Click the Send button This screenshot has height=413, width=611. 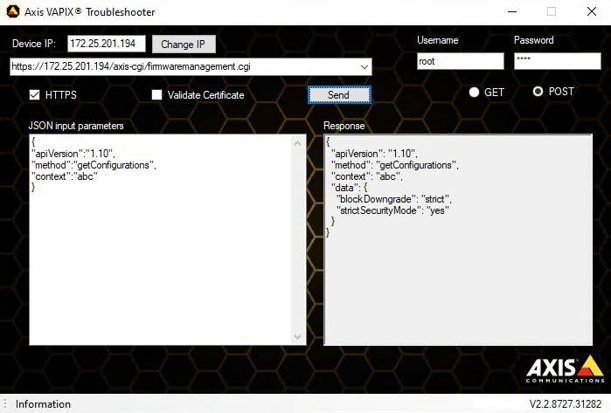point(339,95)
